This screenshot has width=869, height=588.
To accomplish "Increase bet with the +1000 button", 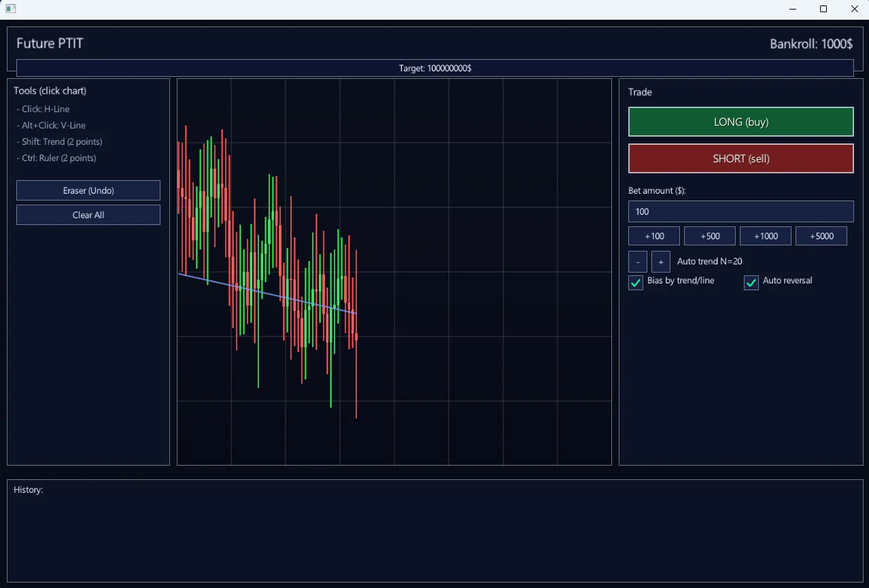I will point(766,236).
